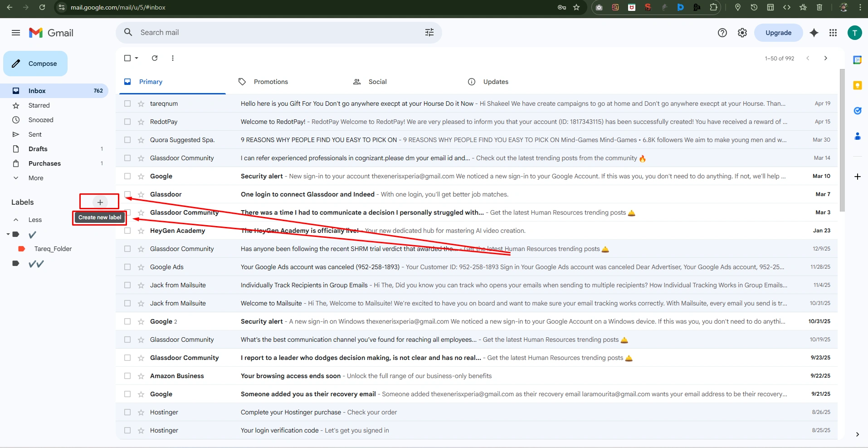The height and width of the screenshot is (448, 868).
Task: Open the HeyGen Academy is officially live email
Action: pos(476,231)
